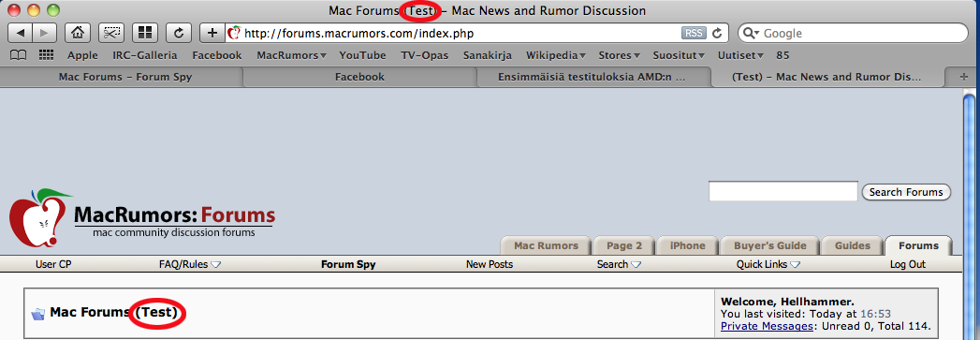Select the Forums site tab

click(919, 245)
